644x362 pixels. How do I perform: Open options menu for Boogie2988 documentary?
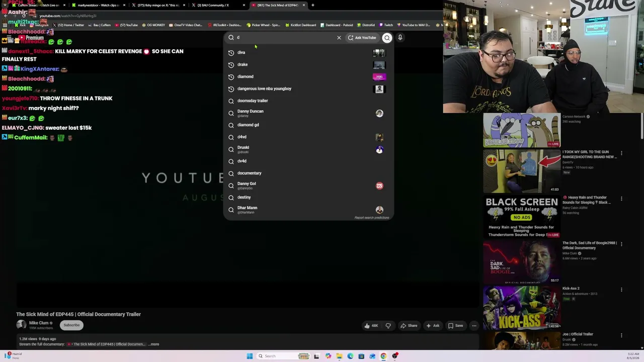pos(621,244)
